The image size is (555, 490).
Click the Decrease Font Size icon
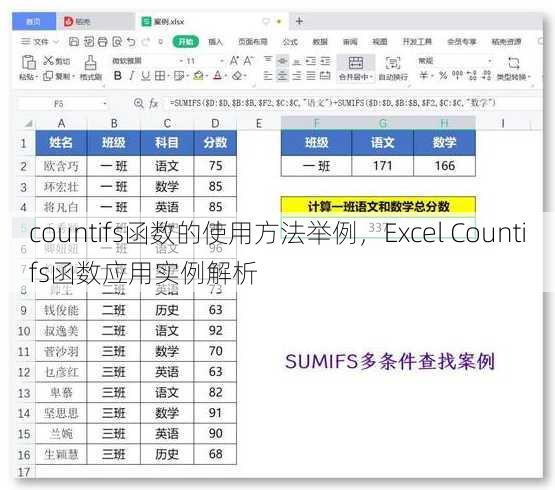[x=248, y=61]
